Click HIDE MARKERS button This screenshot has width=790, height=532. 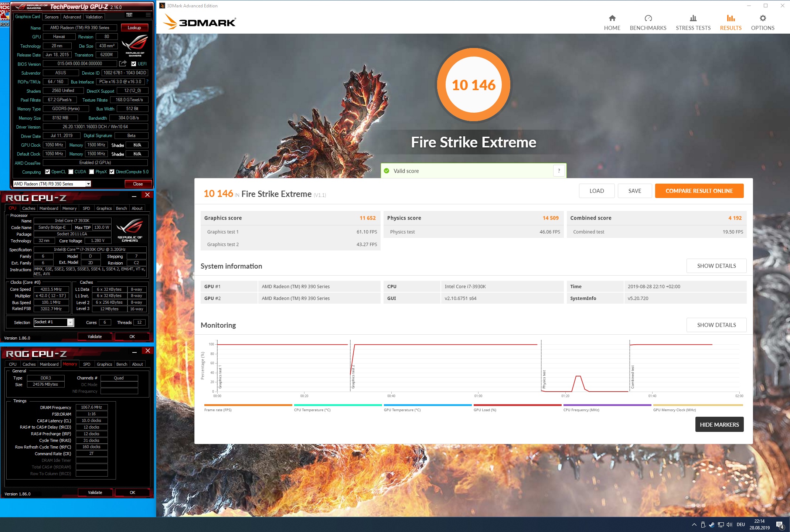tap(719, 424)
